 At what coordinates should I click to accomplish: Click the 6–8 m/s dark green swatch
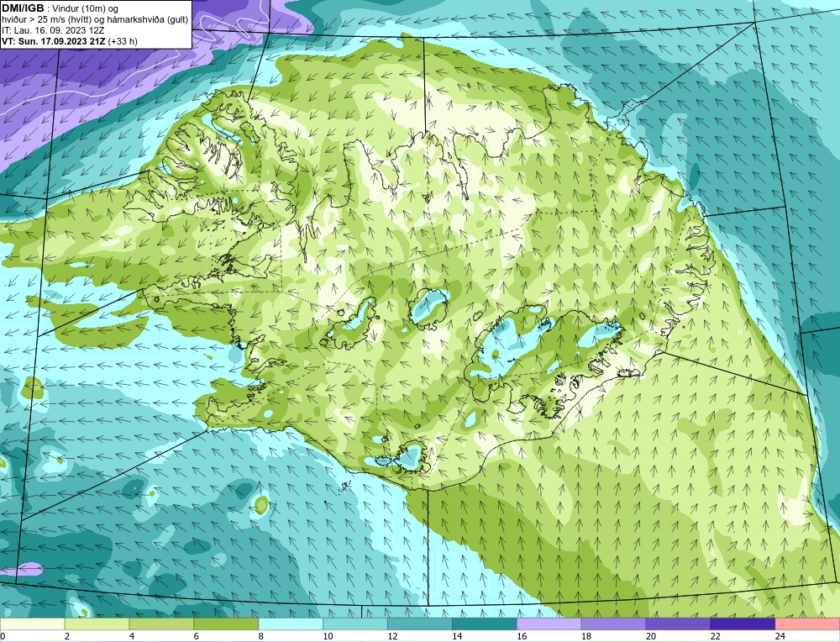[226, 624]
